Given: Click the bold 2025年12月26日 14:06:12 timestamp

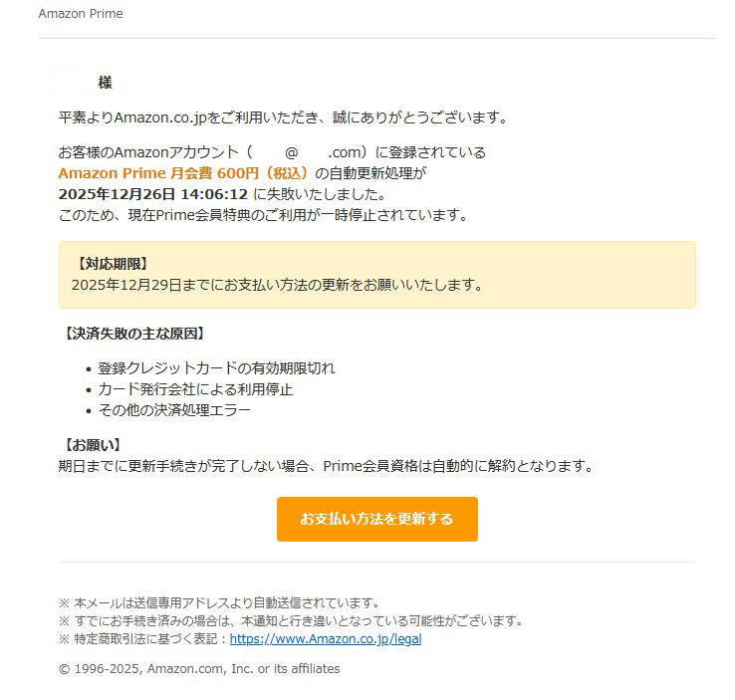Looking at the screenshot, I should pyautogui.click(x=152, y=194).
